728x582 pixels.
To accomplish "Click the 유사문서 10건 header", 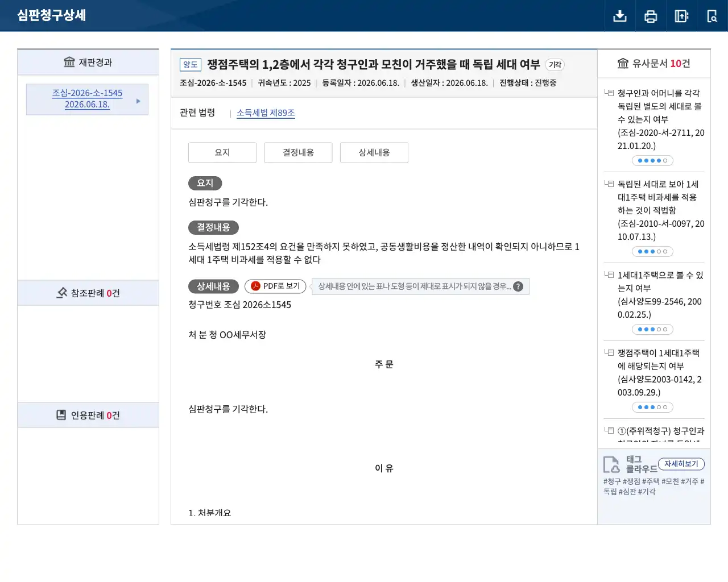I will click(x=654, y=64).
